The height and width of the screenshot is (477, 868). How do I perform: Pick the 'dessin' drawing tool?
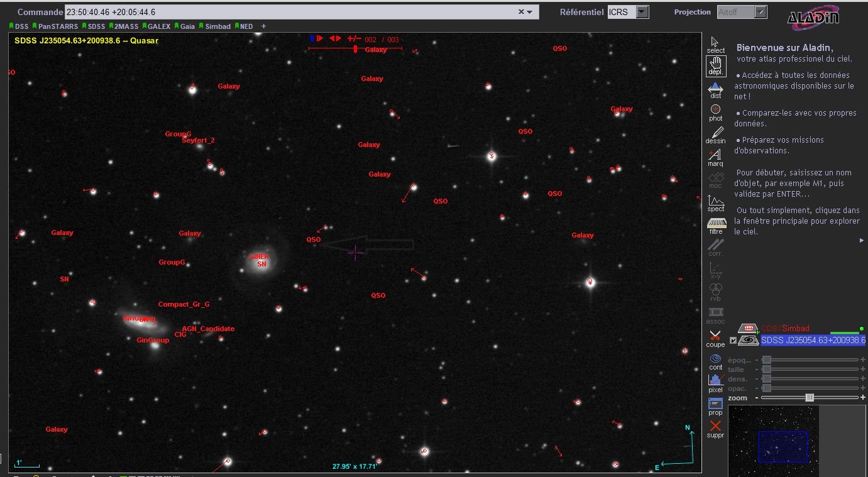(x=715, y=135)
